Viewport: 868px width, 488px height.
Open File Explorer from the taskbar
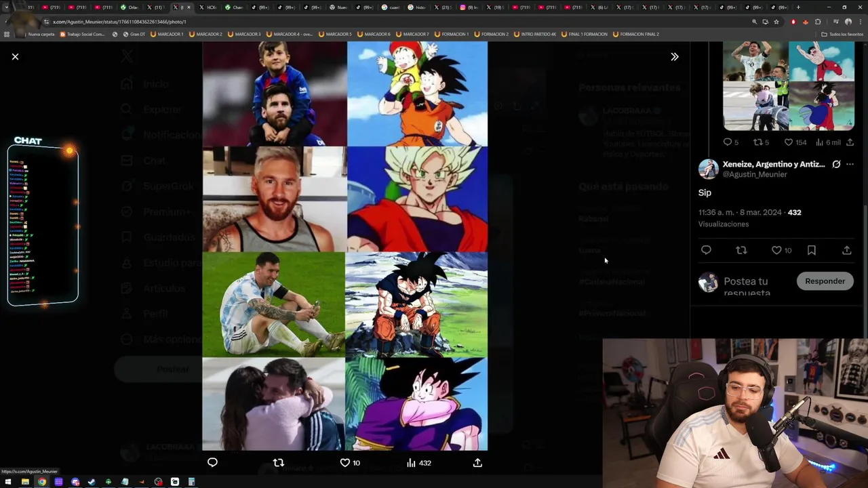(25, 482)
